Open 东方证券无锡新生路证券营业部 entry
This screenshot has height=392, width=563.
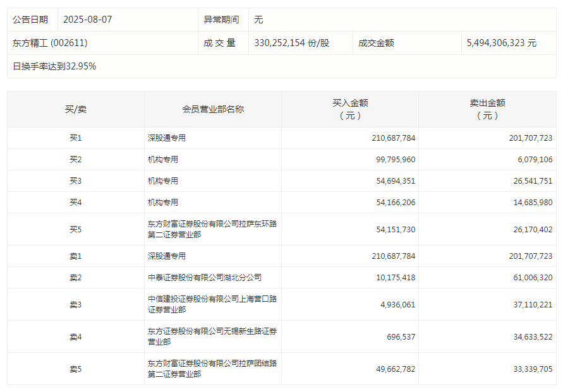tap(212, 336)
